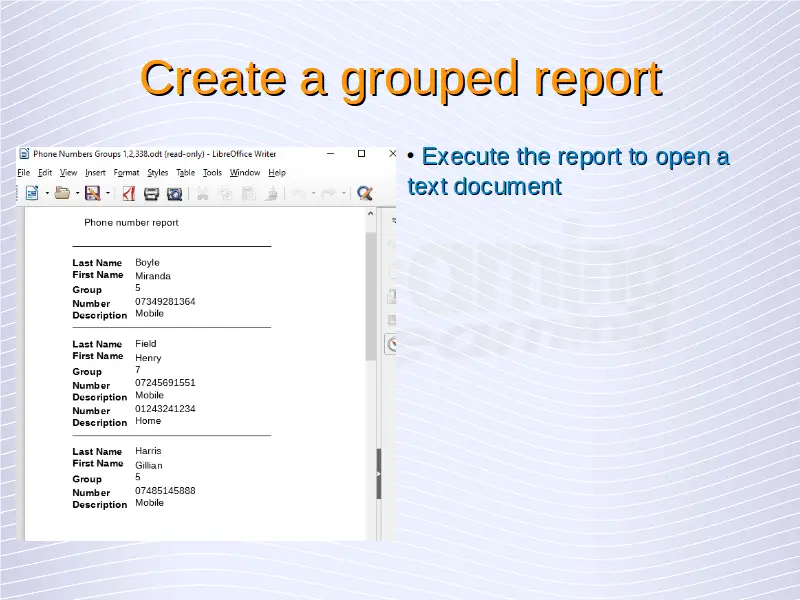
Task: Click the Navigator compass icon in sidebar
Action: tap(392, 344)
